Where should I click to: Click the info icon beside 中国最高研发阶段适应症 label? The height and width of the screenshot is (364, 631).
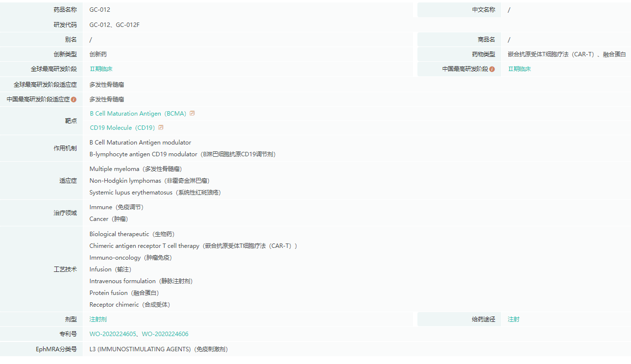73,99
